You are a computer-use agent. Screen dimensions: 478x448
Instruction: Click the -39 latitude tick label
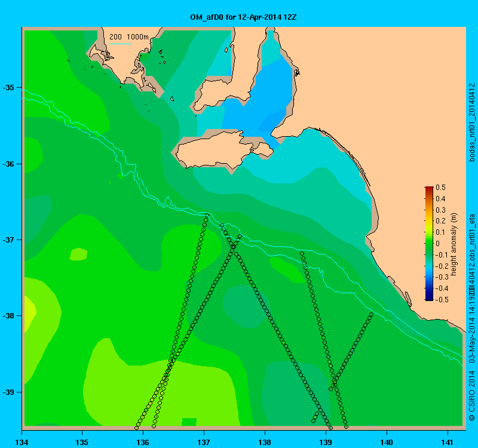point(8,392)
